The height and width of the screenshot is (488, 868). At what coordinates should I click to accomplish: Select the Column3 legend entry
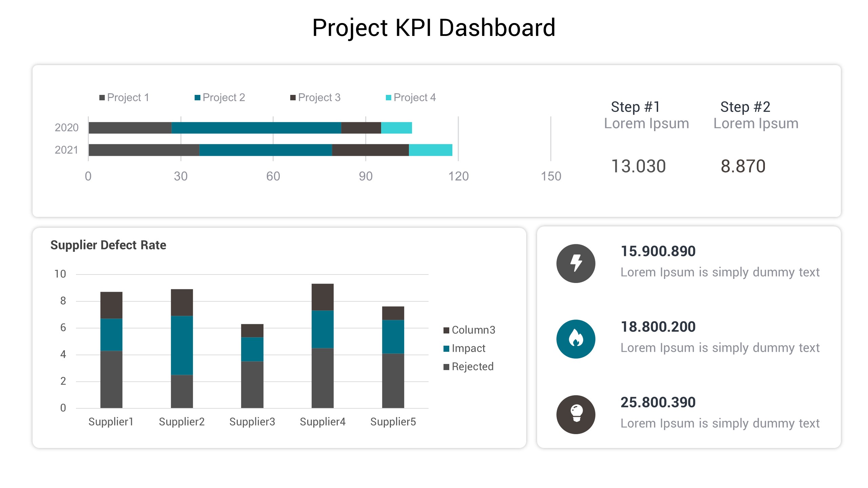click(470, 330)
